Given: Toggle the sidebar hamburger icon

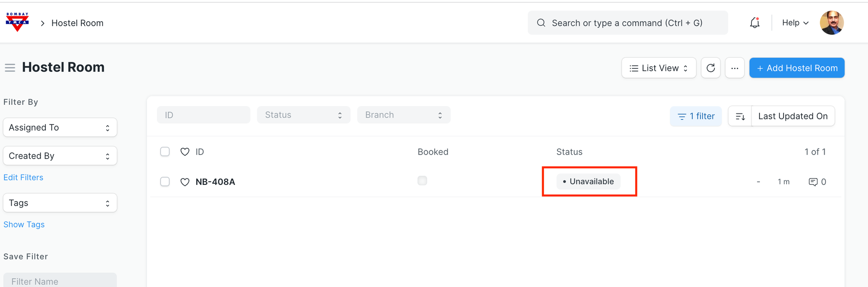Looking at the screenshot, I should click(10, 68).
